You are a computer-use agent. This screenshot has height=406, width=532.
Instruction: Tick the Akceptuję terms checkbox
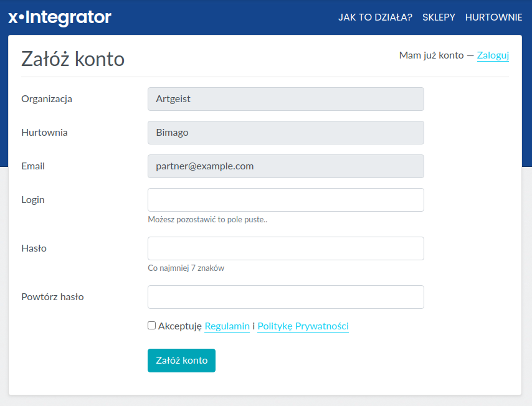pos(151,326)
